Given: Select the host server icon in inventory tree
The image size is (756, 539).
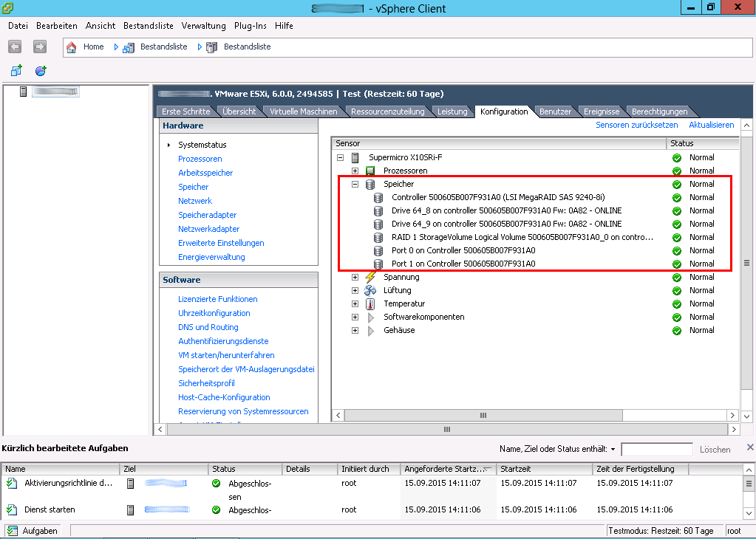Looking at the screenshot, I should coord(23,91).
